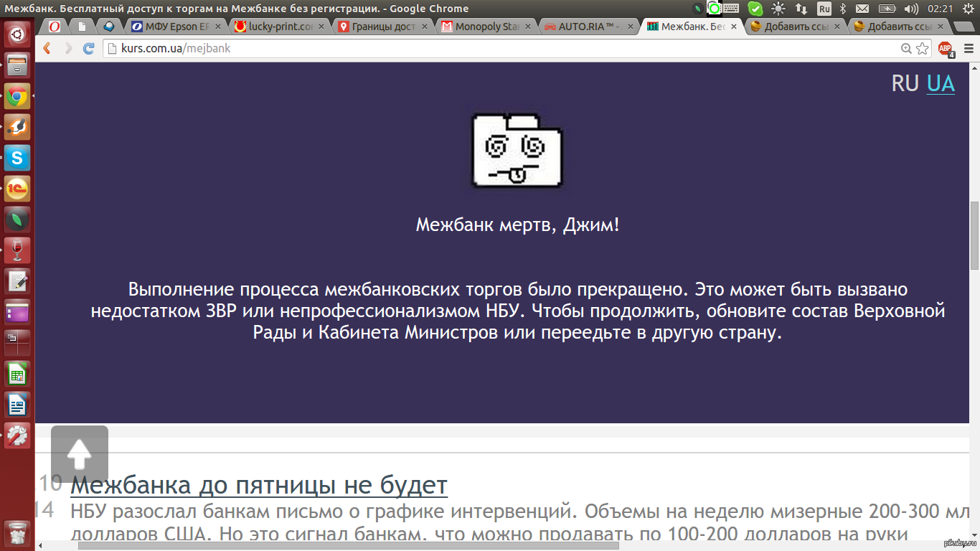980x551 pixels.
Task: Open LibreOffice Calc from the dock
Action: 17,374
